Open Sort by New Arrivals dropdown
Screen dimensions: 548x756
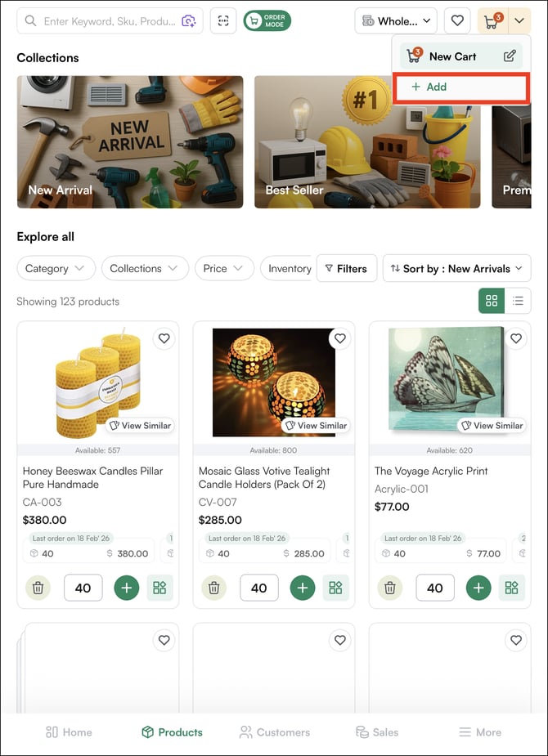click(456, 268)
